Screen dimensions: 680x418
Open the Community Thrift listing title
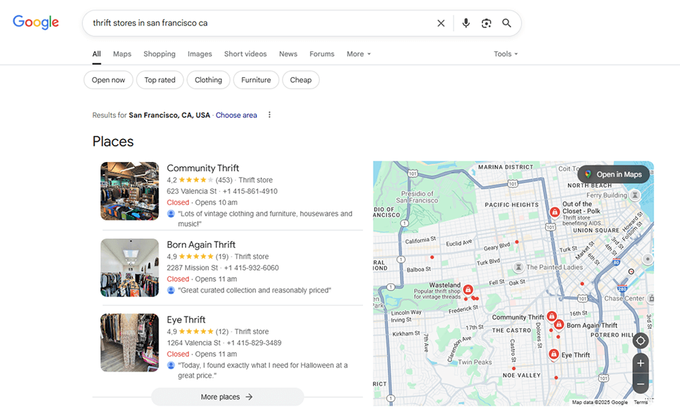[203, 168]
